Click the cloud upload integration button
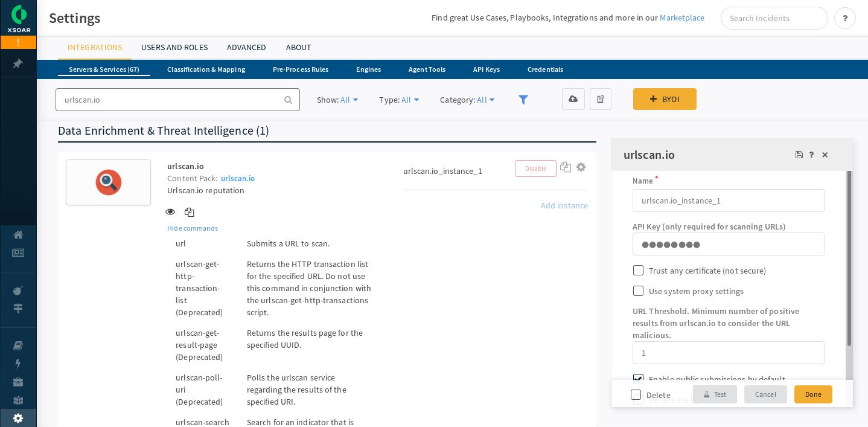 (x=573, y=99)
